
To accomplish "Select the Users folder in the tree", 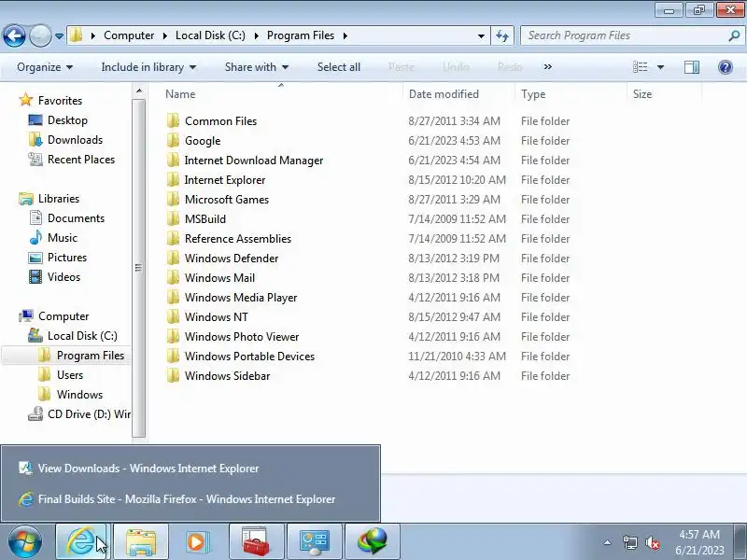I will (61, 374).
